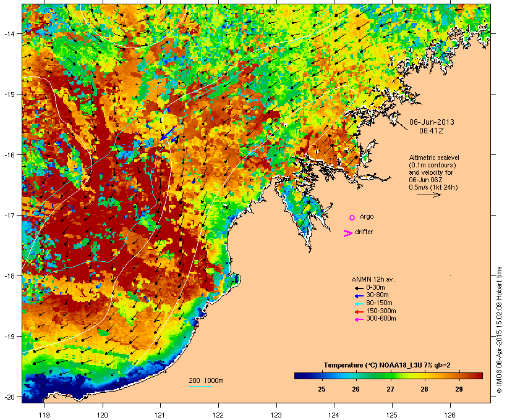Click the '200 1000m' isobath label
Image resolution: width=507 pixels, height=420 pixels.
(x=206, y=380)
